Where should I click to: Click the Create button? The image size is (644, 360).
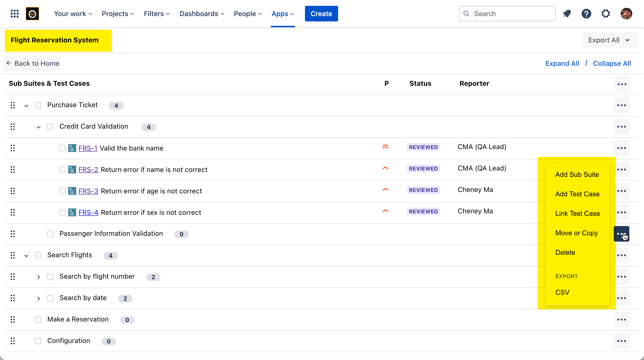click(x=321, y=14)
